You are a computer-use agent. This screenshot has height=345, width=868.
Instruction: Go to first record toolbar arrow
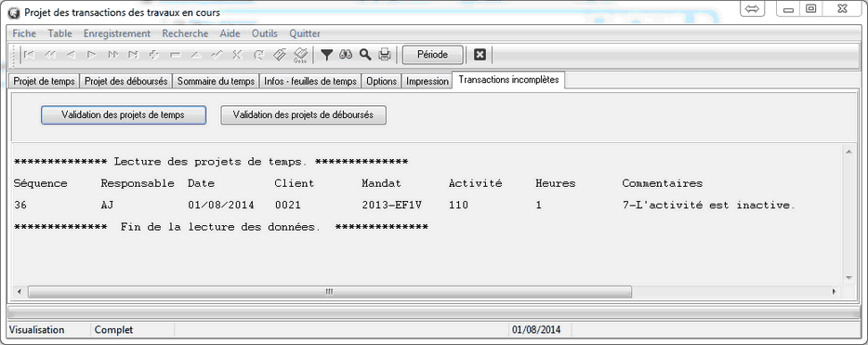pos(29,55)
